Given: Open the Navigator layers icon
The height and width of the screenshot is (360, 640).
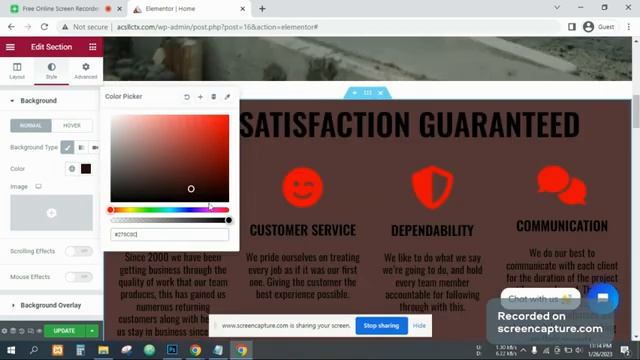Looking at the screenshot, I should [13, 331].
